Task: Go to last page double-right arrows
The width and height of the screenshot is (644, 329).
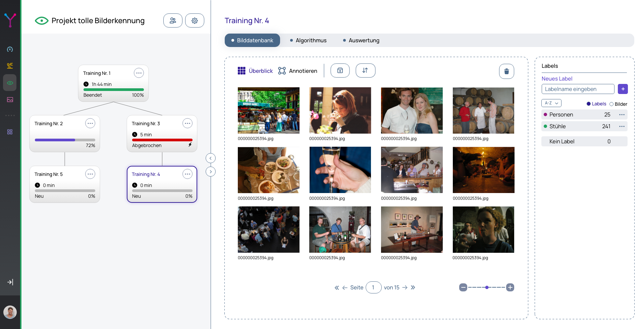Action: [x=413, y=287]
